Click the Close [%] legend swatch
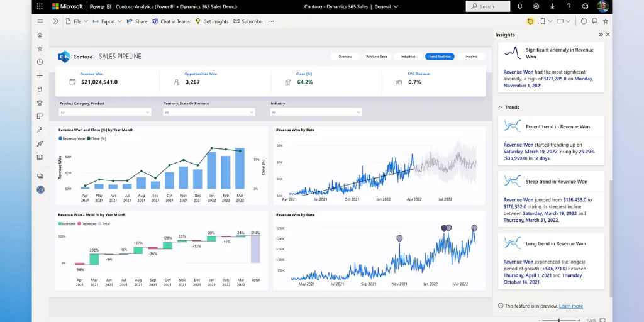The width and height of the screenshot is (644, 322). point(88,139)
